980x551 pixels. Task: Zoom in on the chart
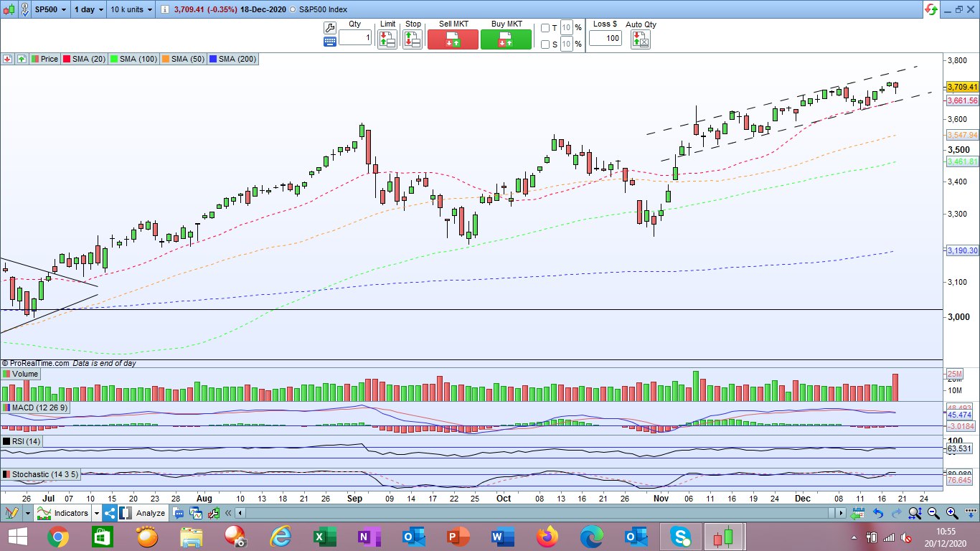(x=952, y=513)
